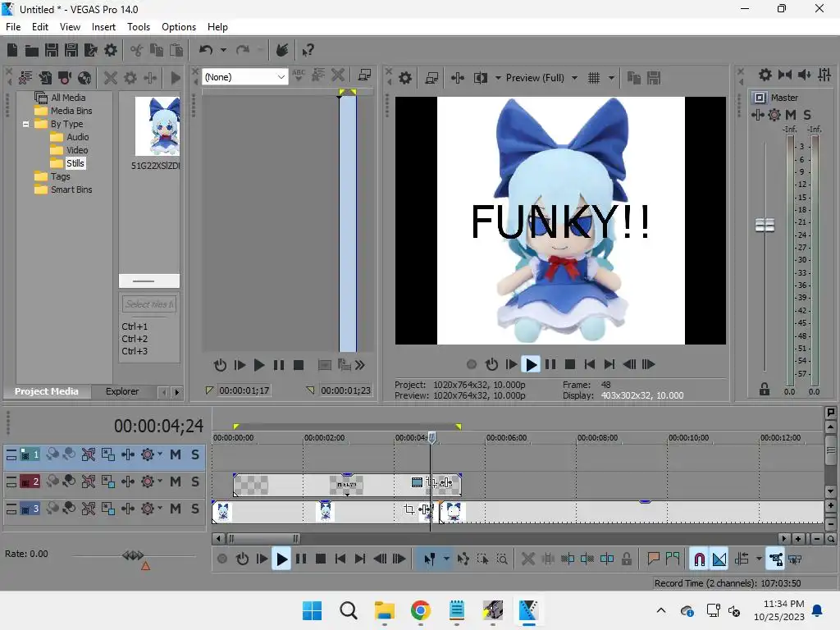This screenshot has height=630, width=840.
Task: Open edit tool selector dropdown arrow
Action: click(446, 559)
